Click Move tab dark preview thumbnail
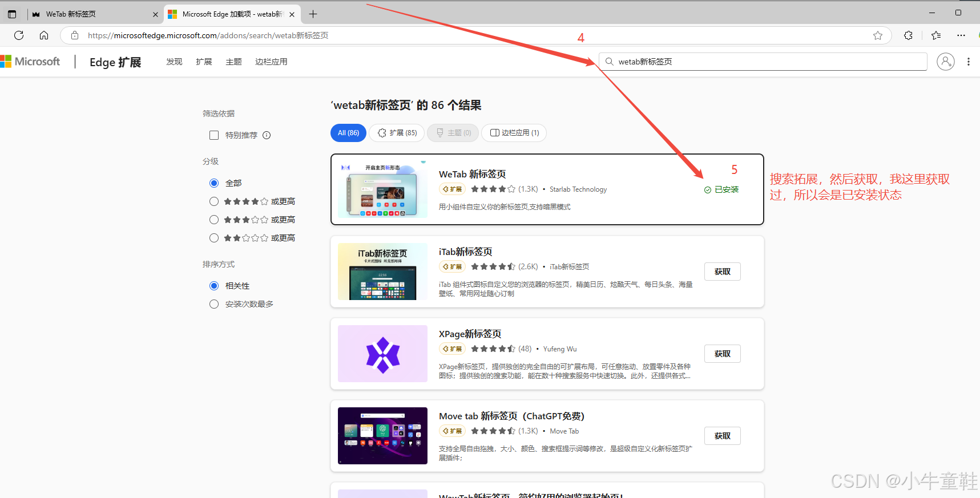This screenshot has width=980, height=498. point(382,436)
